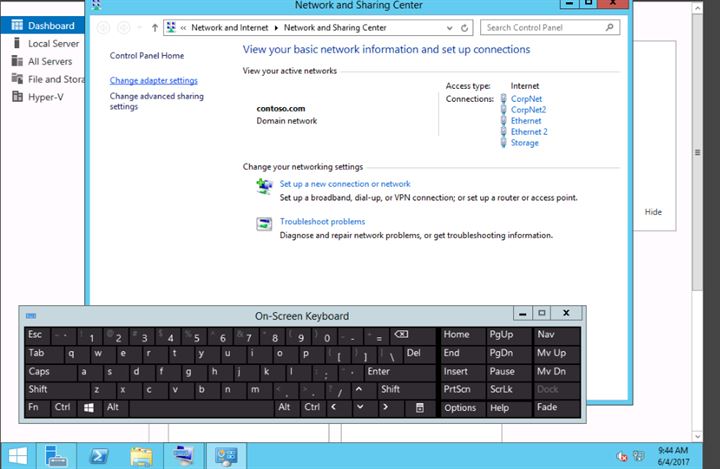The width and height of the screenshot is (720, 469).
Task: Open PowerShell from the taskbar
Action: 100,455
